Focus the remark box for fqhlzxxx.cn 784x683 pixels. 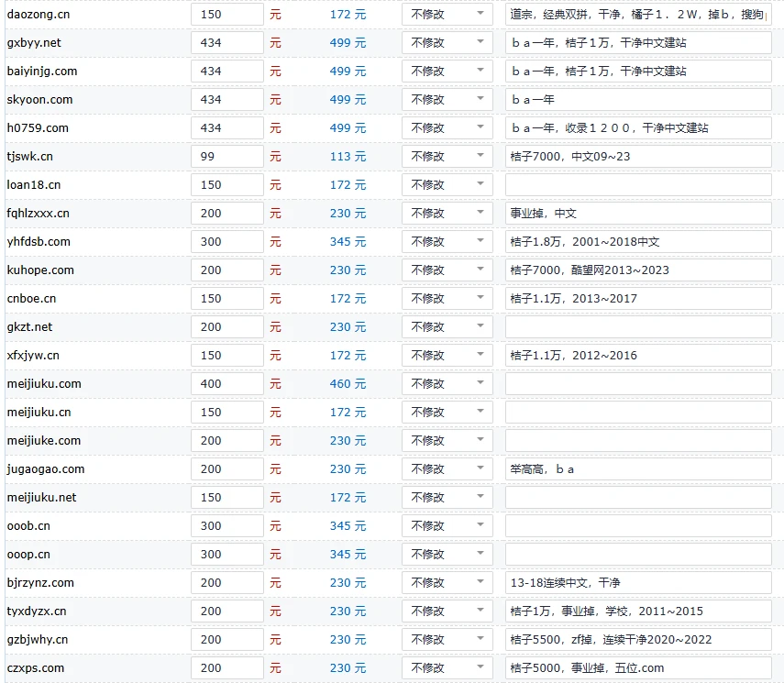coord(637,213)
